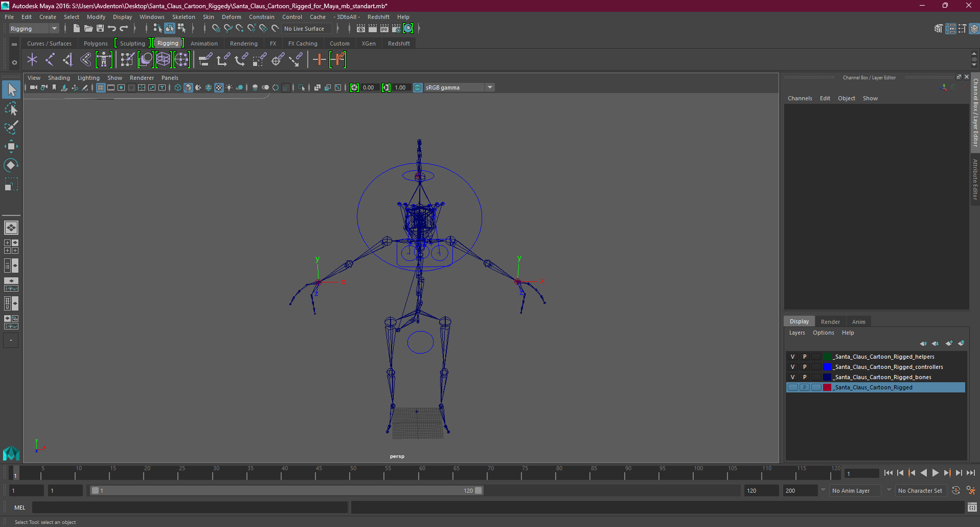Click No Live Surface field

click(306, 29)
